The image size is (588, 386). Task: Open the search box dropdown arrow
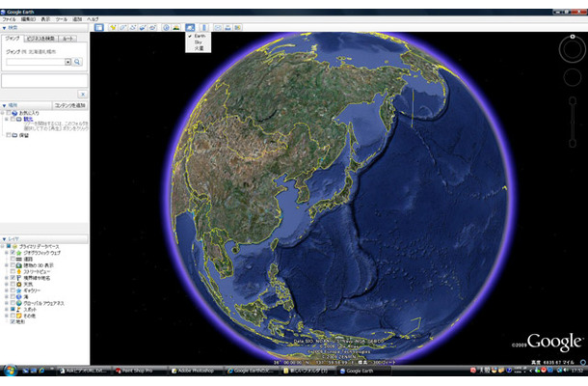[x=67, y=62]
